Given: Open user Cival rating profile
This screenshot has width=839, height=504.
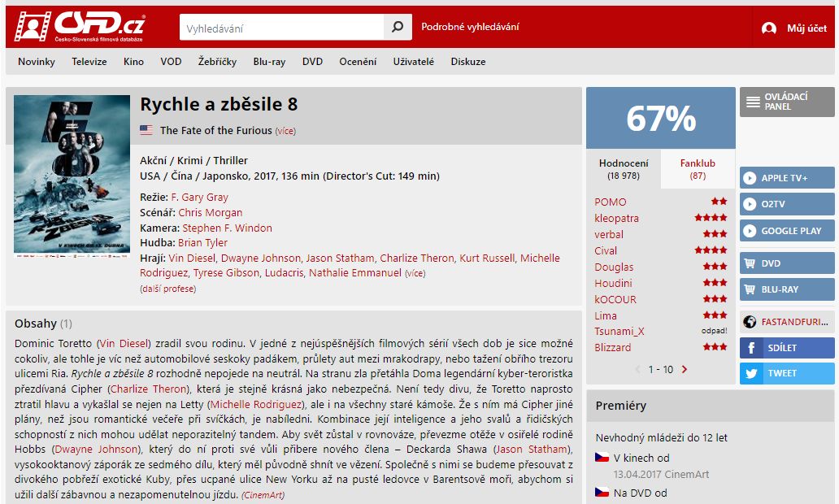Looking at the screenshot, I should 606,250.
